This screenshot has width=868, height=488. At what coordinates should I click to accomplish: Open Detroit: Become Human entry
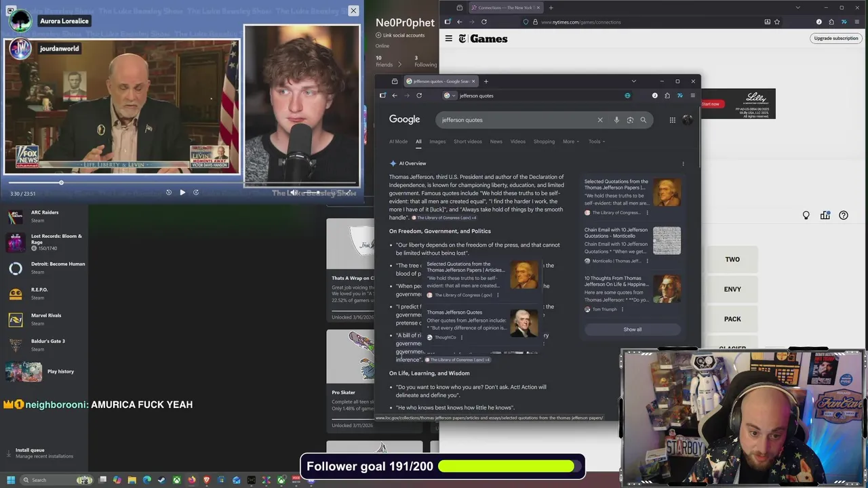click(x=46, y=268)
